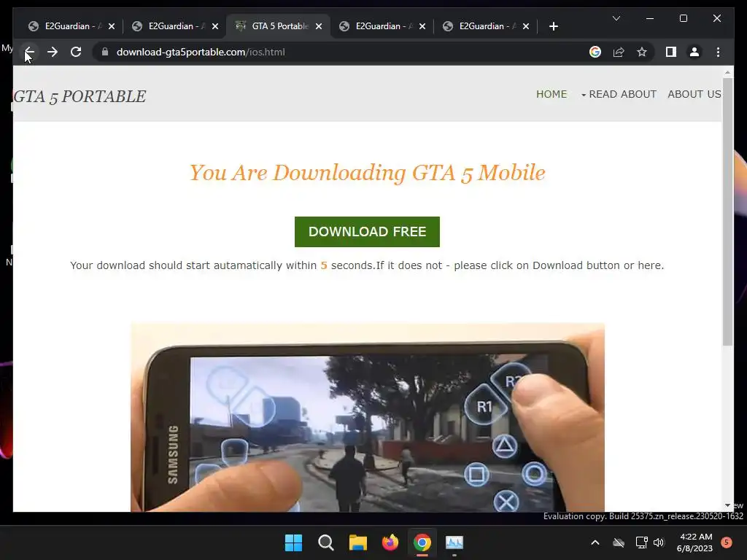Open the Chrome three-dot menu
The height and width of the screenshot is (560, 747).
(x=718, y=52)
